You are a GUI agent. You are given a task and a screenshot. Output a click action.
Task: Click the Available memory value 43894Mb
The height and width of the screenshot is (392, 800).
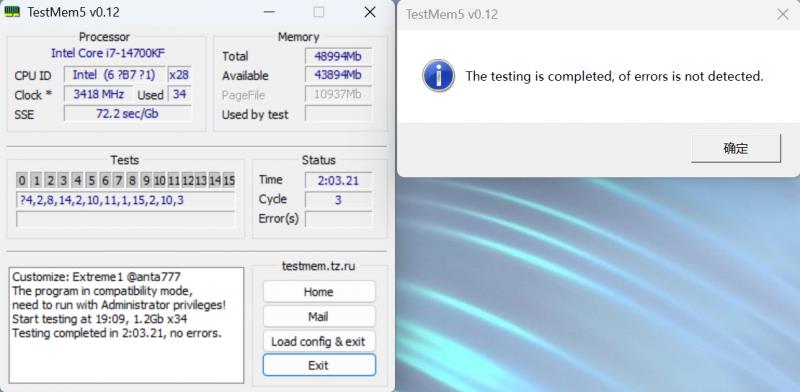[x=339, y=75]
